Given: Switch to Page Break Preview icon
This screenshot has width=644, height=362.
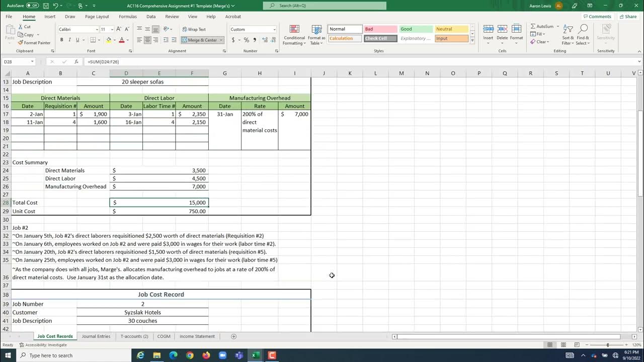Looking at the screenshot, I should [x=577, y=345].
